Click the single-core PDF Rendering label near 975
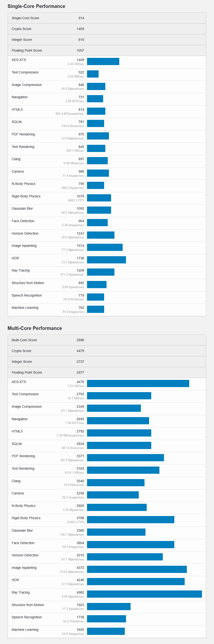 23,134
